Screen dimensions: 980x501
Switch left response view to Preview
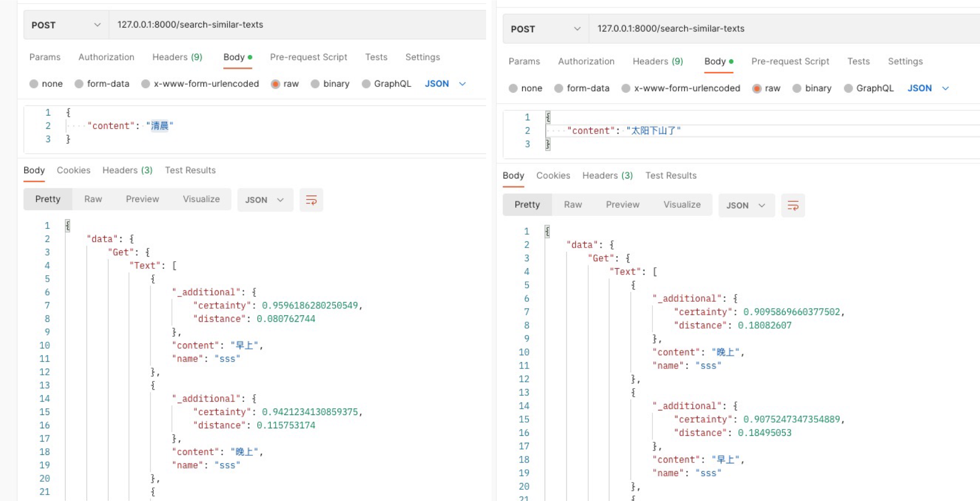(x=142, y=199)
